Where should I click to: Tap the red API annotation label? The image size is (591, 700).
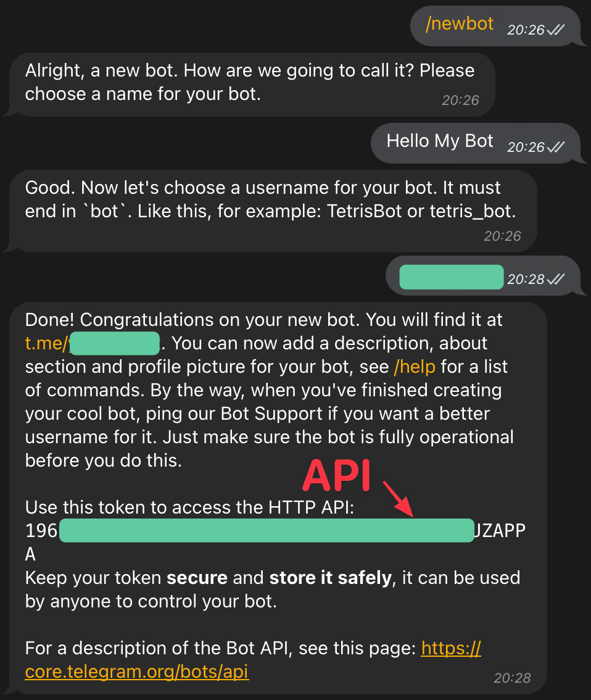337,475
